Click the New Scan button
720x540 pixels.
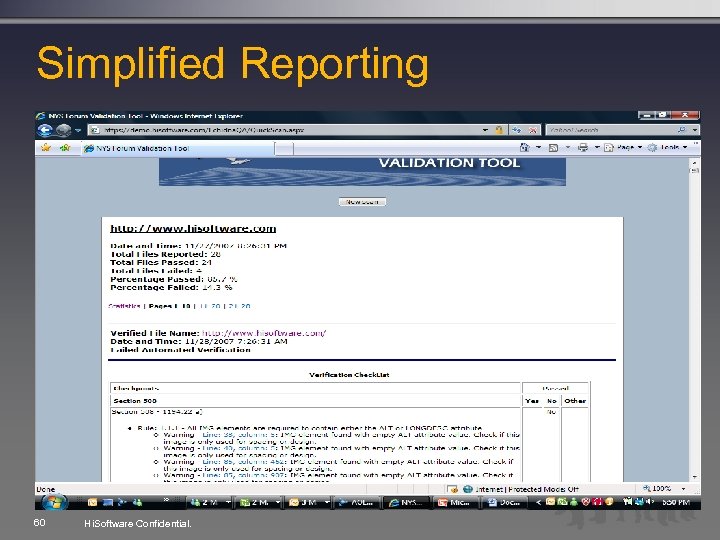pos(362,202)
